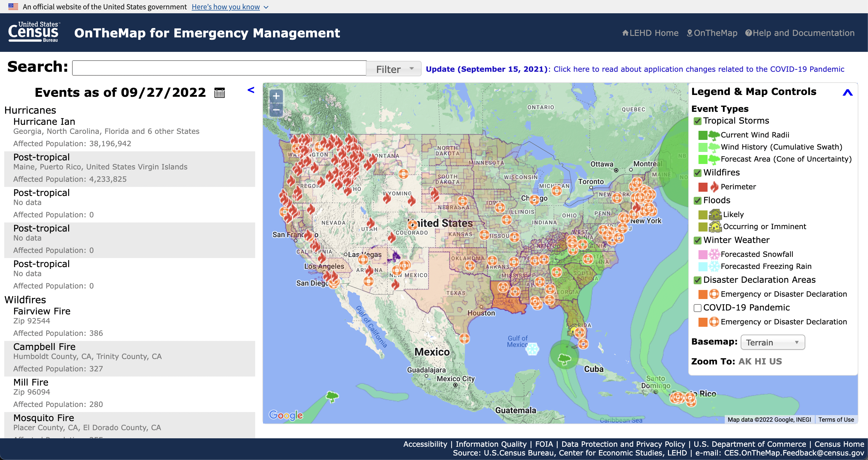
Task: Open the FOIA footer link
Action: point(544,444)
